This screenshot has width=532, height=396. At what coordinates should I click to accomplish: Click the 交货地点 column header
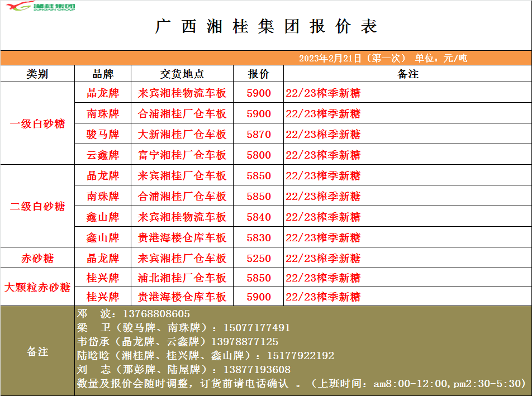[182, 74]
